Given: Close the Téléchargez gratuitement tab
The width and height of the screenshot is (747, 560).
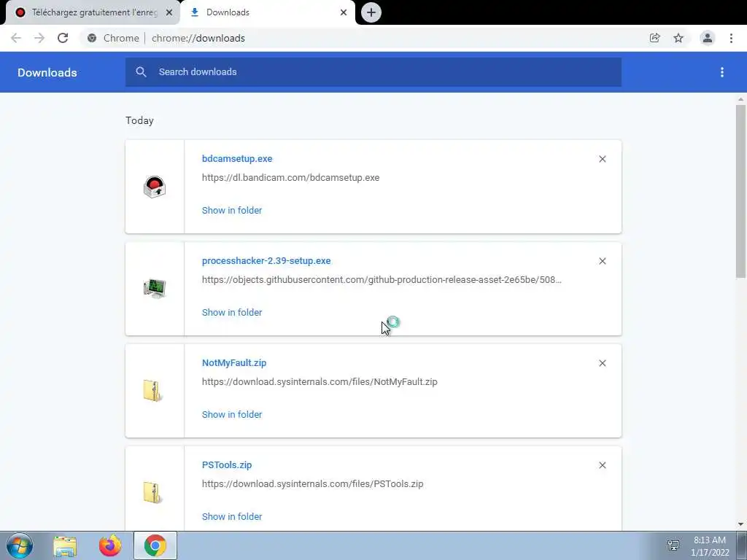Looking at the screenshot, I should tap(169, 12).
